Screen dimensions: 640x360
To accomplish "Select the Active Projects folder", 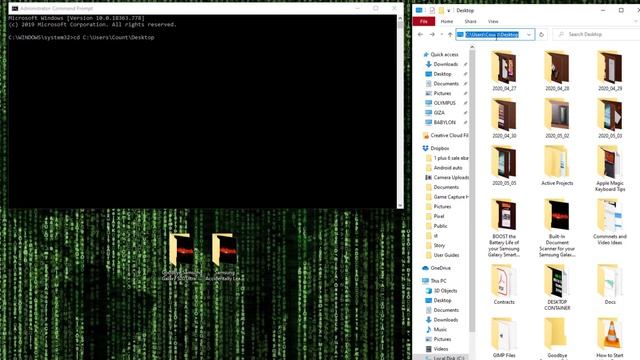I will 557,166.
